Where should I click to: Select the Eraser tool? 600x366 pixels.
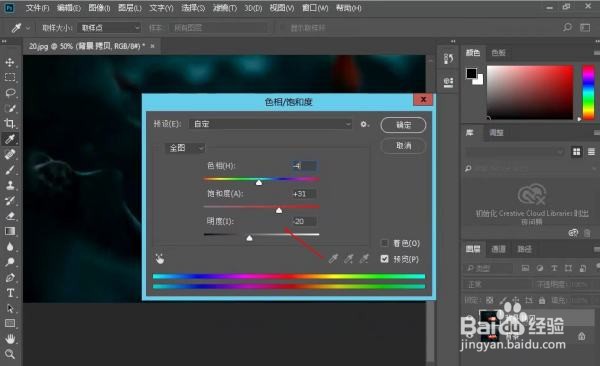(x=10, y=216)
